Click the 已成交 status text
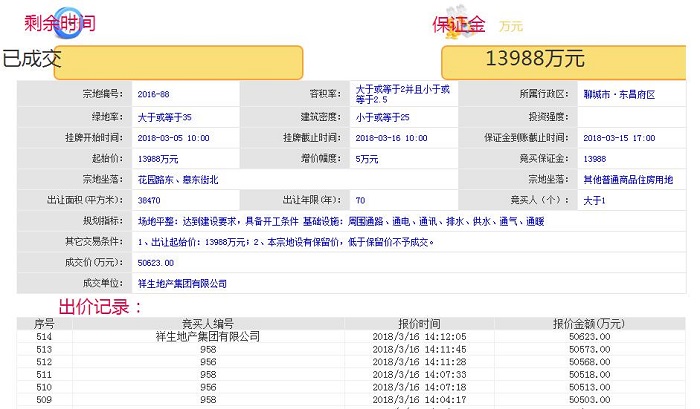 coord(32,60)
